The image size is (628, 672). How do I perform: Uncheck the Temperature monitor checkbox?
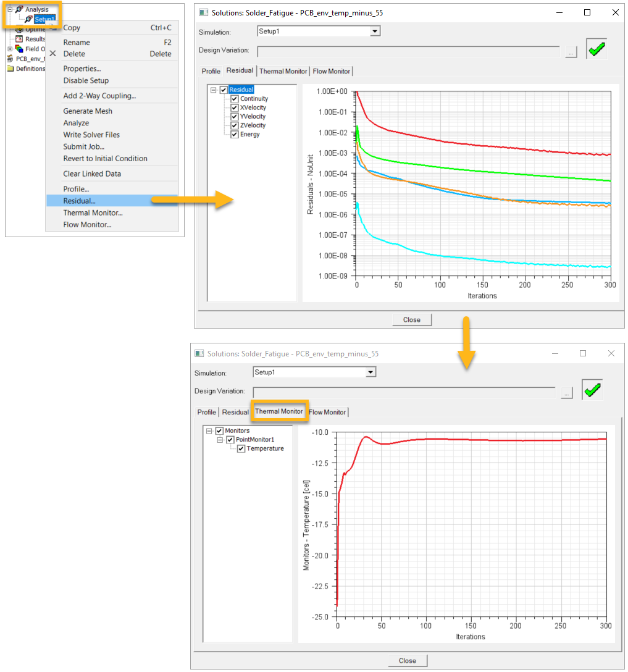[x=241, y=448]
